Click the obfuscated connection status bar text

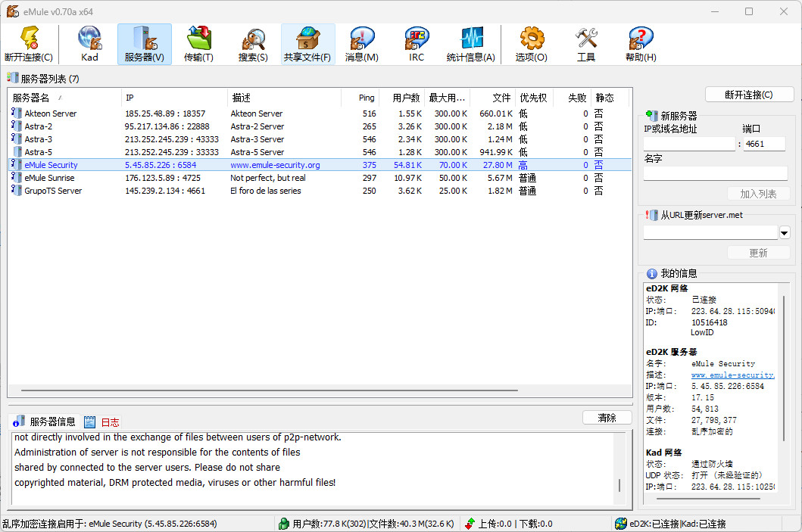click(110, 524)
